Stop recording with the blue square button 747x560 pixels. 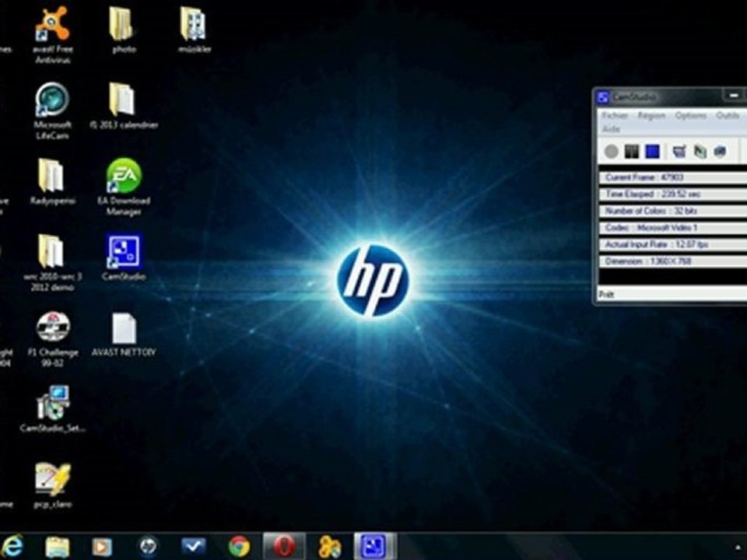(652, 152)
